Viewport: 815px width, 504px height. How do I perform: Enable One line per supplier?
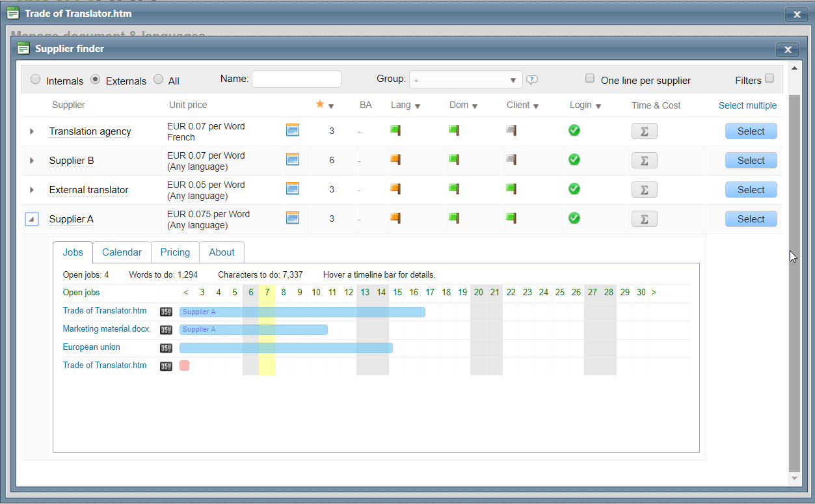pyautogui.click(x=590, y=77)
